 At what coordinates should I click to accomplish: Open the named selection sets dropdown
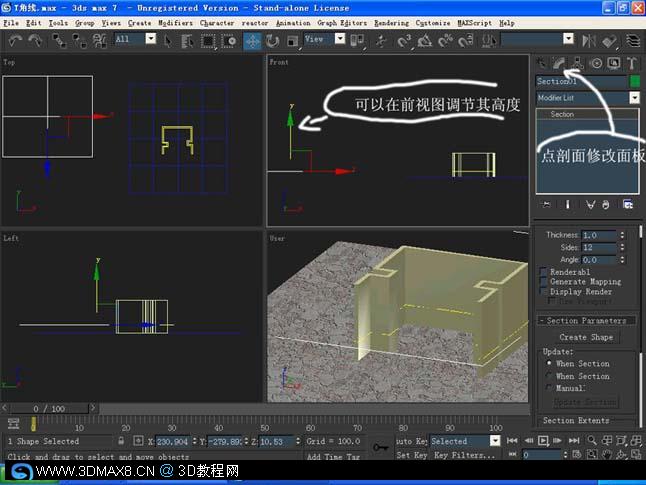tap(569, 39)
